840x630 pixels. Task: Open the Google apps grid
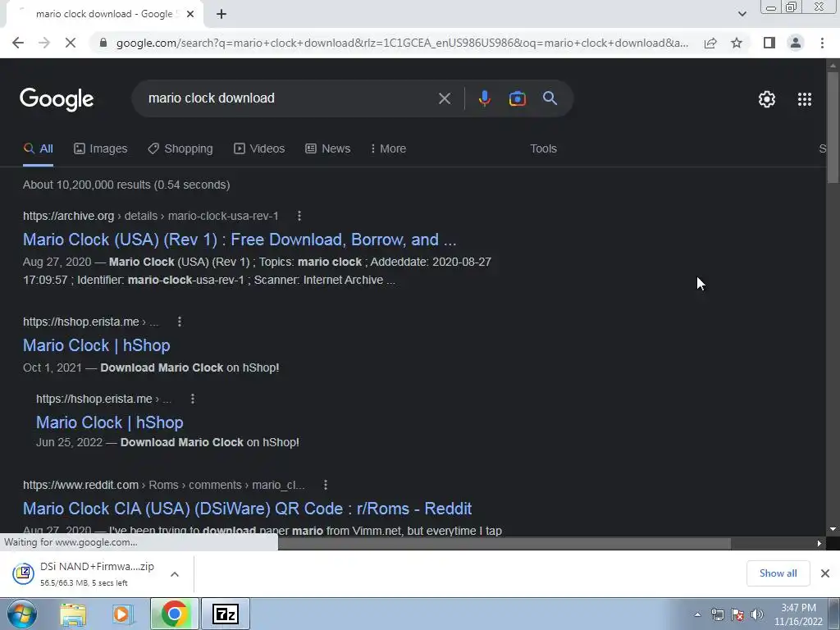click(804, 99)
